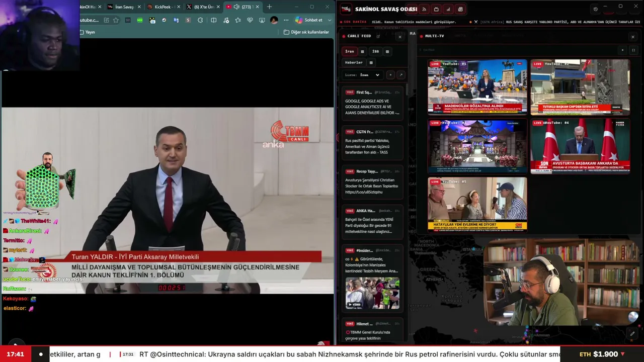Add a source in Multi-TV panel
The height and width of the screenshot is (362, 644).
click(622, 50)
